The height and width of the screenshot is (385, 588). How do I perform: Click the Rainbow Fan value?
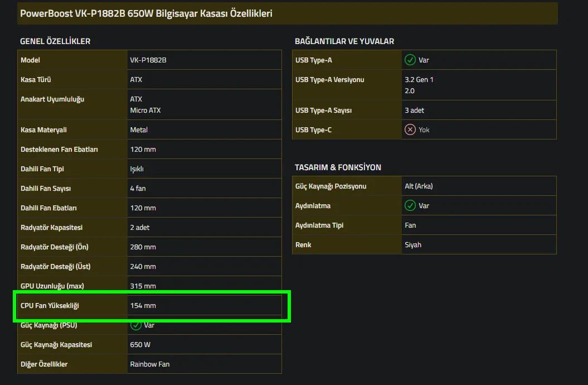149,364
